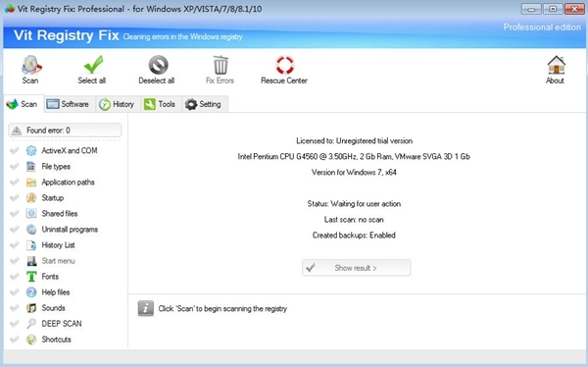The height and width of the screenshot is (367, 588).
Task: Switch to the Software tab
Action: 70,104
